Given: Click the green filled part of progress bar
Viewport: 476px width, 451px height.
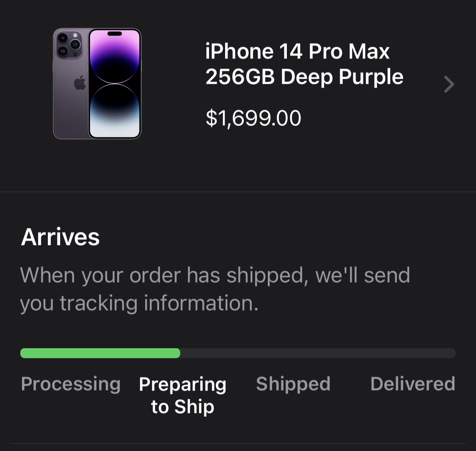Looking at the screenshot, I should 100,353.
